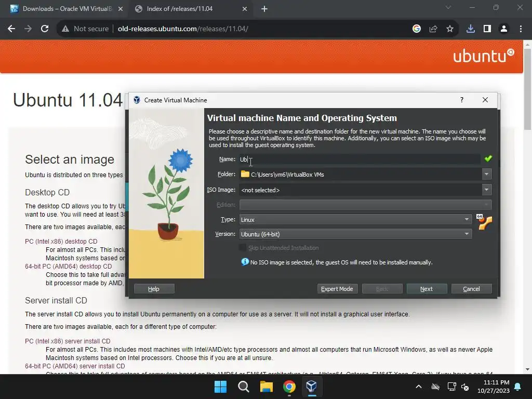Expand the Folder dropdown arrow
The height and width of the screenshot is (399, 532).
(486, 174)
